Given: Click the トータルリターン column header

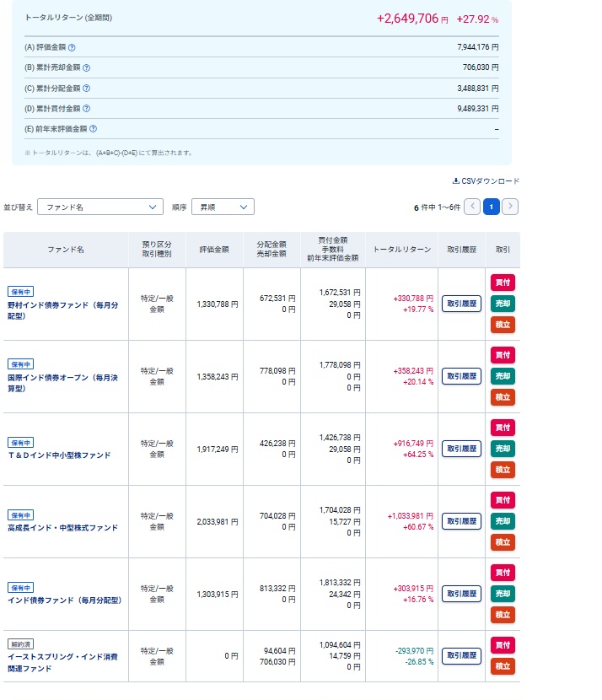Looking at the screenshot, I should pos(401,250).
